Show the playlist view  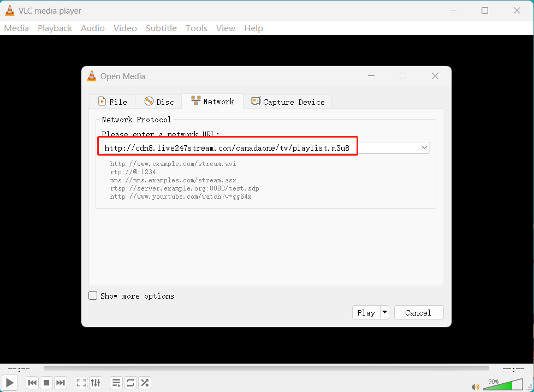116,383
